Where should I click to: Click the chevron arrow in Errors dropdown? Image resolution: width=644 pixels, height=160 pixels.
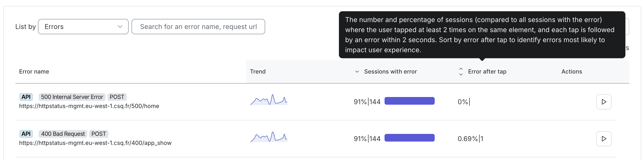click(x=120, y=27)
